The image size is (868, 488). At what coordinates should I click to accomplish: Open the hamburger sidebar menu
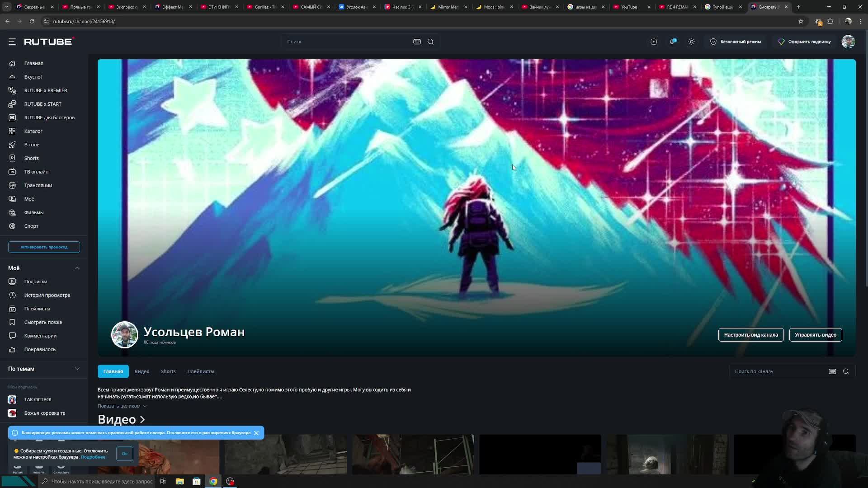tap(12, 42)
